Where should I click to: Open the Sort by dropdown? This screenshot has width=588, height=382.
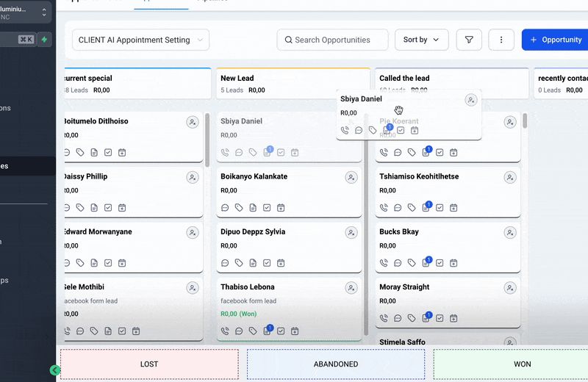pyautogui.click(x=421, y=40)
